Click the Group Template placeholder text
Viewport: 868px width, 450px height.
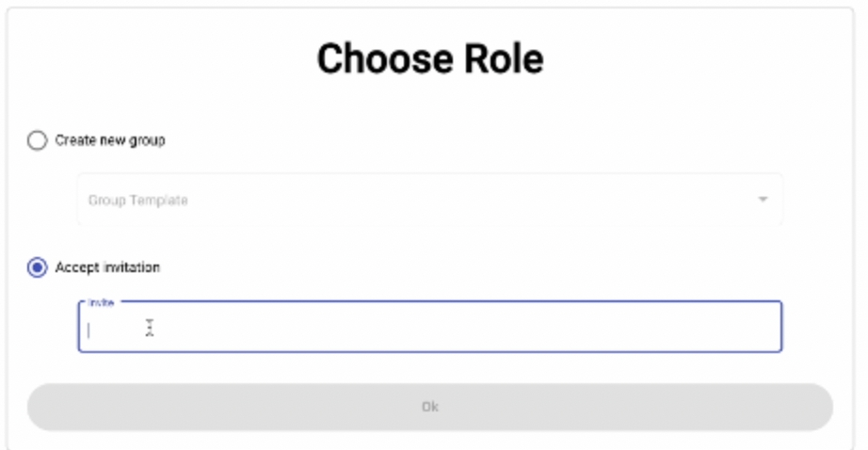(138, 200)
